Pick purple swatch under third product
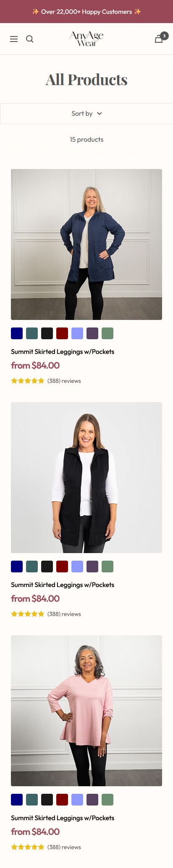 point(92,800)
